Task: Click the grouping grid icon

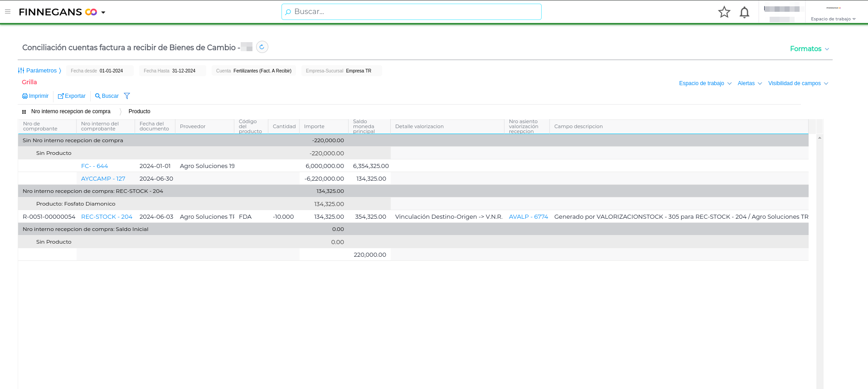Action: click(24, 111)
